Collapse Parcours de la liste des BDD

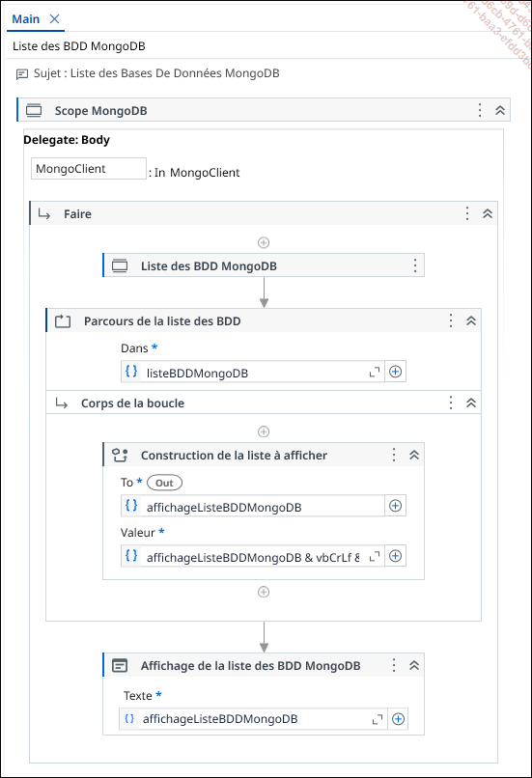[471, 320]
